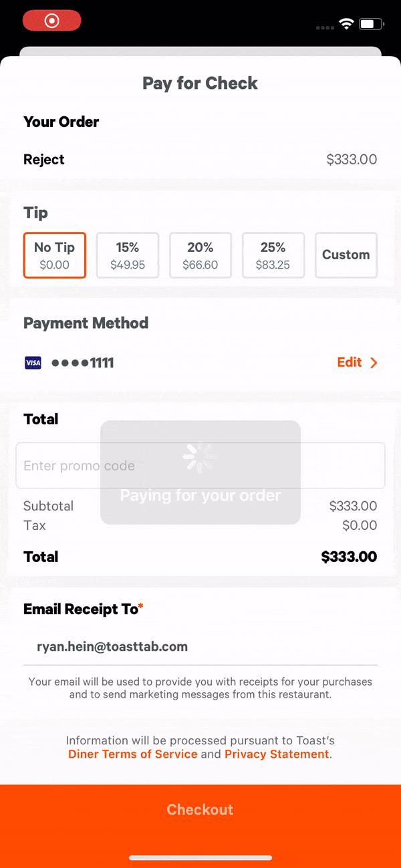Tap the Wi-Fi status icon
This screenshot has width=401, height=868.
(346, 23)
